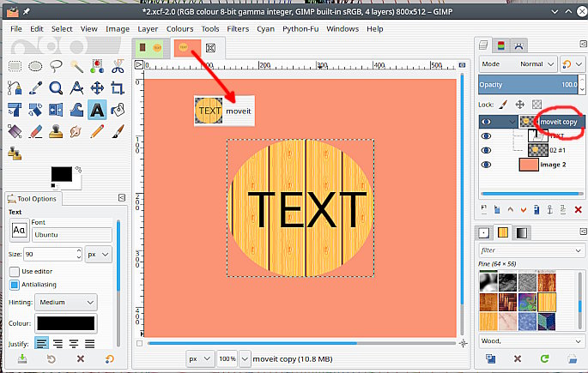This screenshot has height=373, width=588.
Task: Open the font size unit px dropdown
Action: [99, 255]
